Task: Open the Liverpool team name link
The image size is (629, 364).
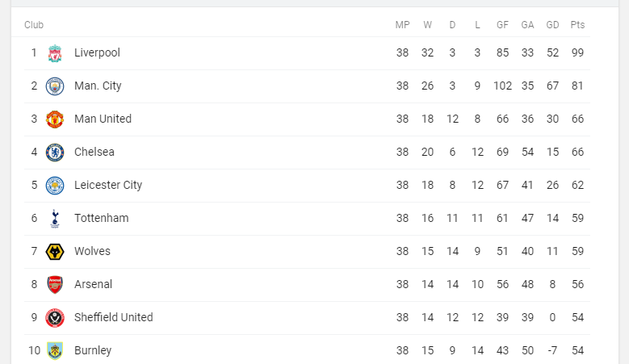Action: point(97,52)
